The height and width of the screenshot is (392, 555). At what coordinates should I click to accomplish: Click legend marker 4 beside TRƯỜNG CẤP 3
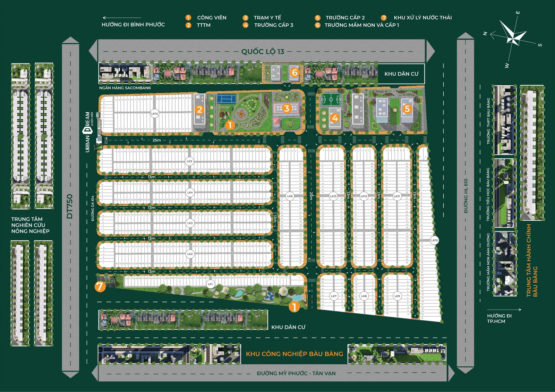[x=246, y=25]
